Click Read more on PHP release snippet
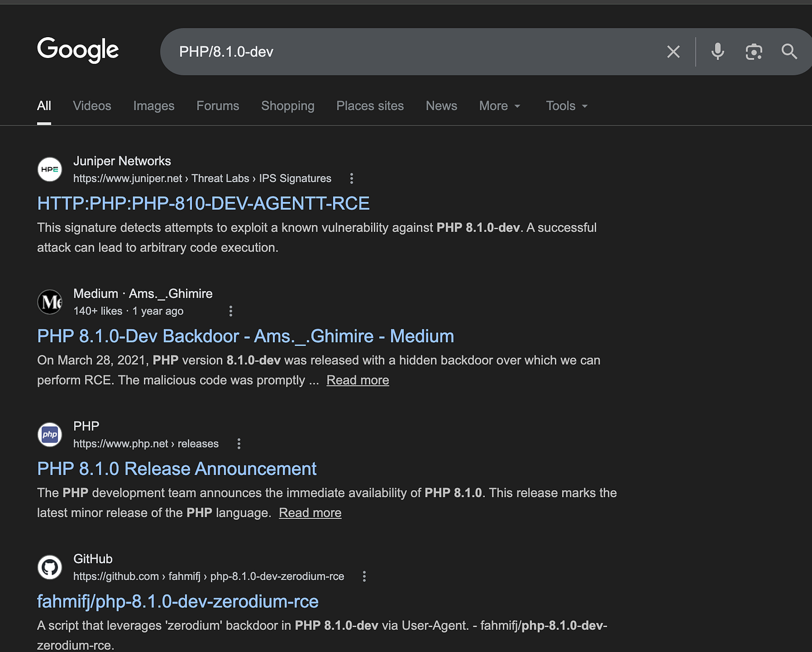Image resolution: width=812 pixels, height=652 pixels. [x=310, y=513]
